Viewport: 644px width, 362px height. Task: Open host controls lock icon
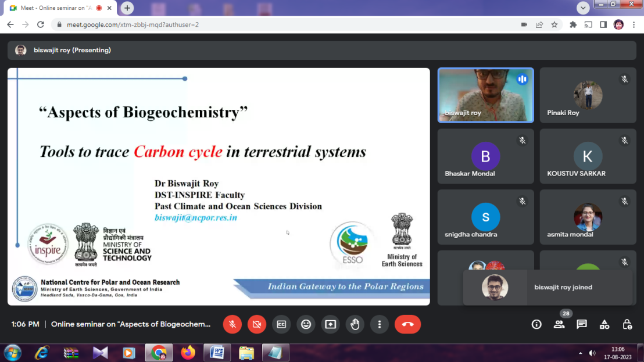[x=627, y=324]
